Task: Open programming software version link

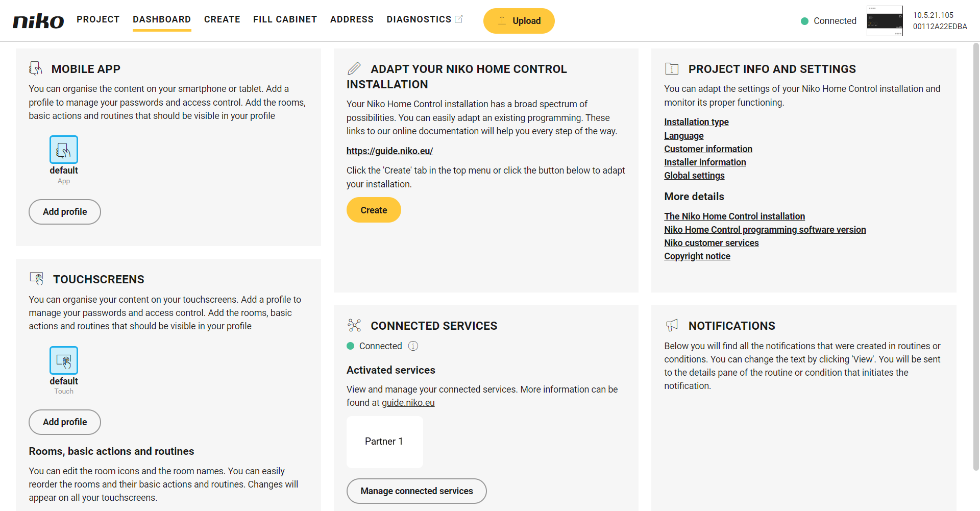Action: coord(765,230)
